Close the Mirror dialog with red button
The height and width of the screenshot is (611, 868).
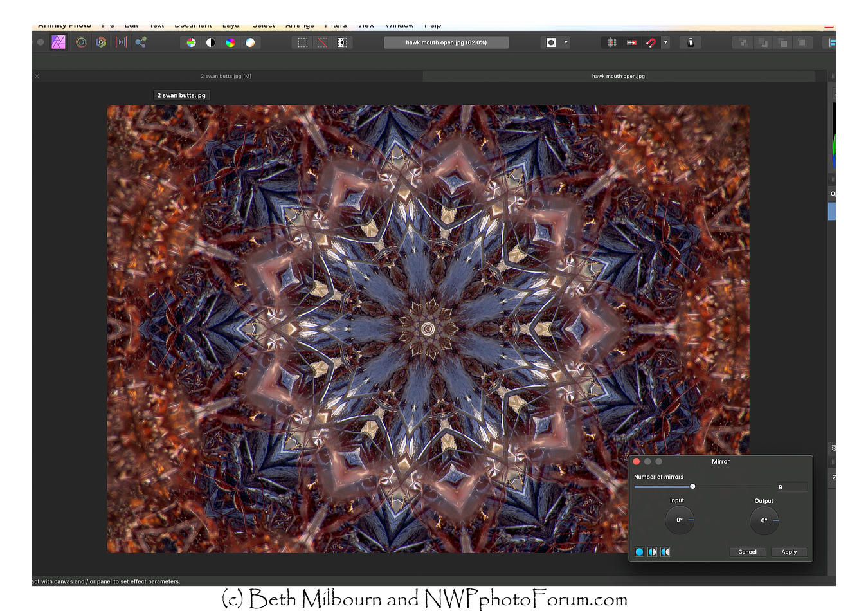[x=637, y=461]
